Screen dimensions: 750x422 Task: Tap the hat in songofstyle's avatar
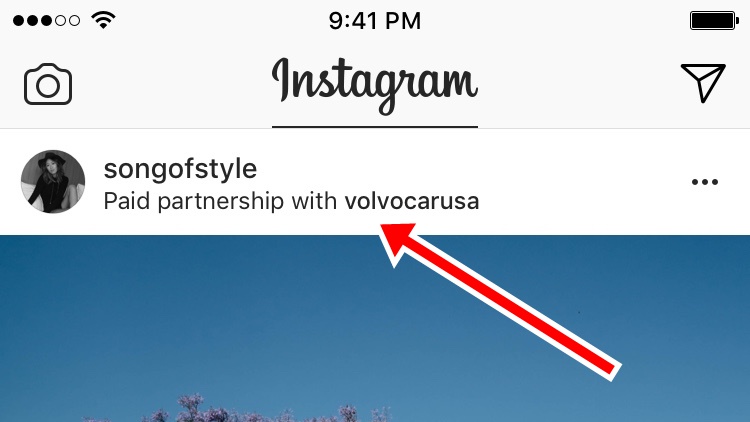pos(52,158)
